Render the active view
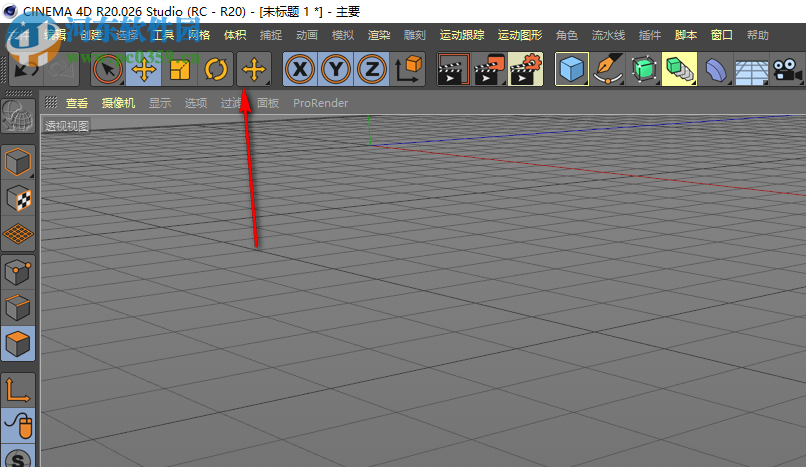Screen dimensions: 806x467 pos(453,69)
